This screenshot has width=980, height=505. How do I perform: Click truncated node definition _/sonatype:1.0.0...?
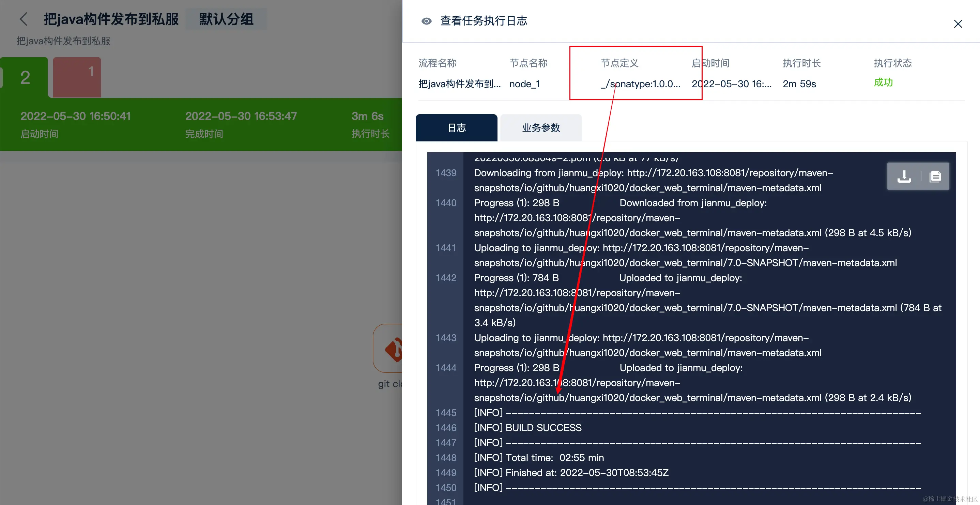[640, 84]
